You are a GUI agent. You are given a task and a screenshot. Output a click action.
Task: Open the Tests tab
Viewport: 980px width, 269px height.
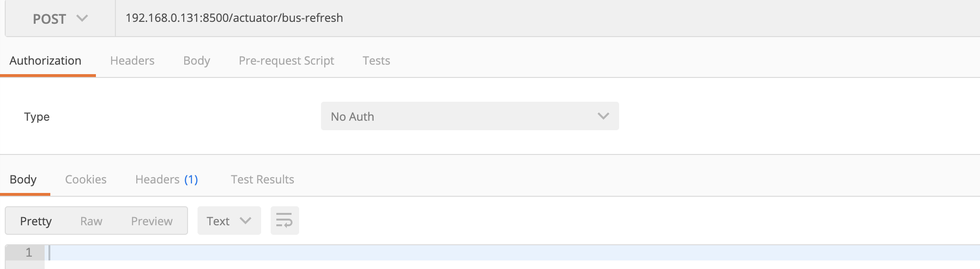[x=376, y=61]
